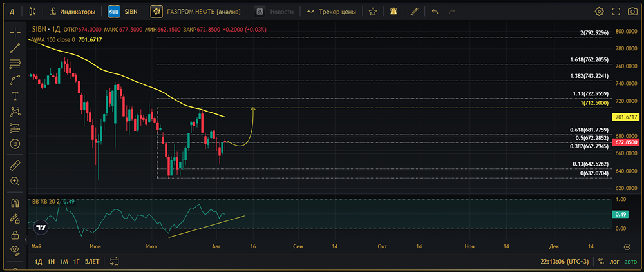Image resolution: width=644 pixels, height=272 pixels.
Task: Open the candlestick chart style selector
Action: click(x=33, y=12)
